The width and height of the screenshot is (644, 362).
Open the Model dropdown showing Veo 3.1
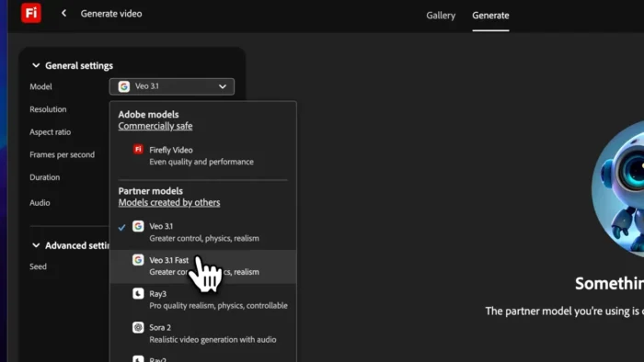tap(172, 86)
